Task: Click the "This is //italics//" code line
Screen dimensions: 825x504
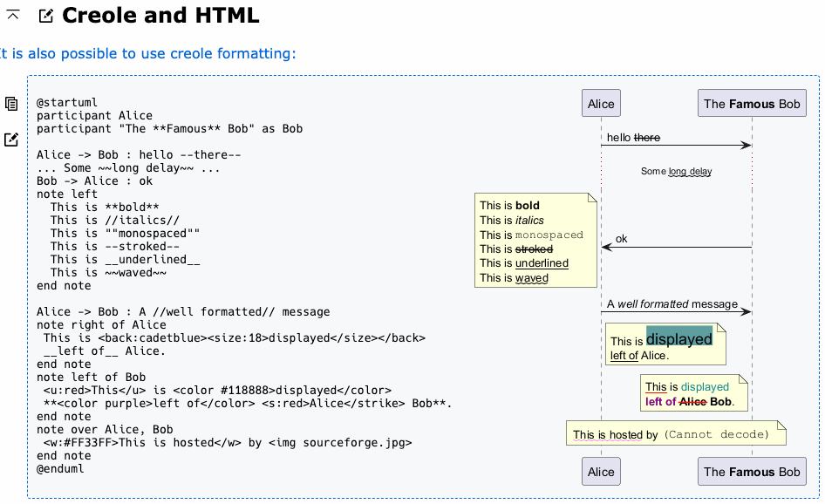Action: [115, 221]
